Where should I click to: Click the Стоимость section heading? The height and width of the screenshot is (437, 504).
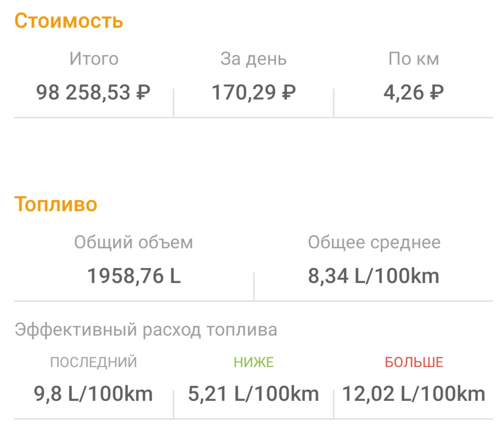(69, 21)
